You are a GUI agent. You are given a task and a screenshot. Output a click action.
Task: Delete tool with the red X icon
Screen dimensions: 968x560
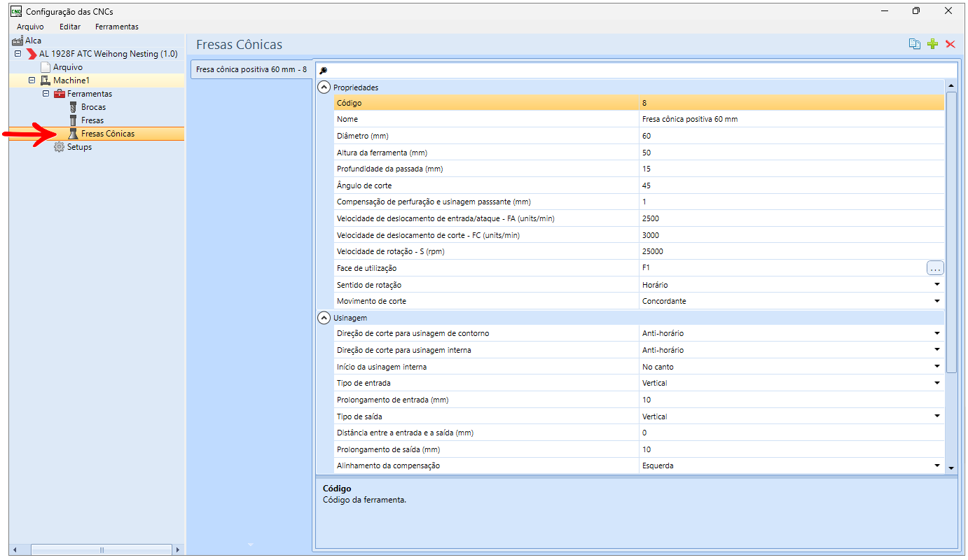pyautogui.click(x=950, y=44)
